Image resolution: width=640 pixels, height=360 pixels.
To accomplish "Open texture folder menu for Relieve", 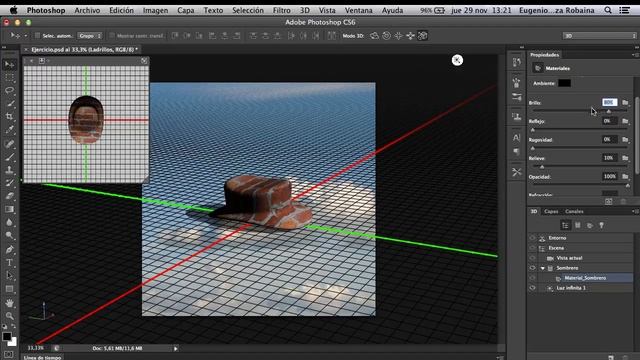I will pyautogui.click(x=625, y=158).
